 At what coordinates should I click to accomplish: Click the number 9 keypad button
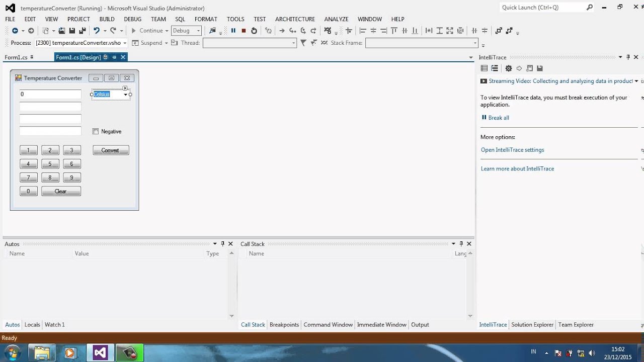tap(72, 177)
